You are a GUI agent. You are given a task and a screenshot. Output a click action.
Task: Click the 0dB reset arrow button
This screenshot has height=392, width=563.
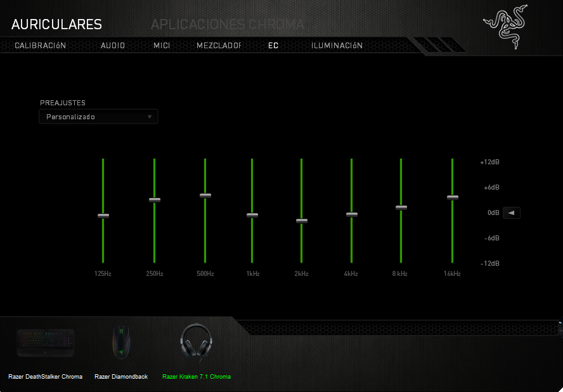(511, 212)
